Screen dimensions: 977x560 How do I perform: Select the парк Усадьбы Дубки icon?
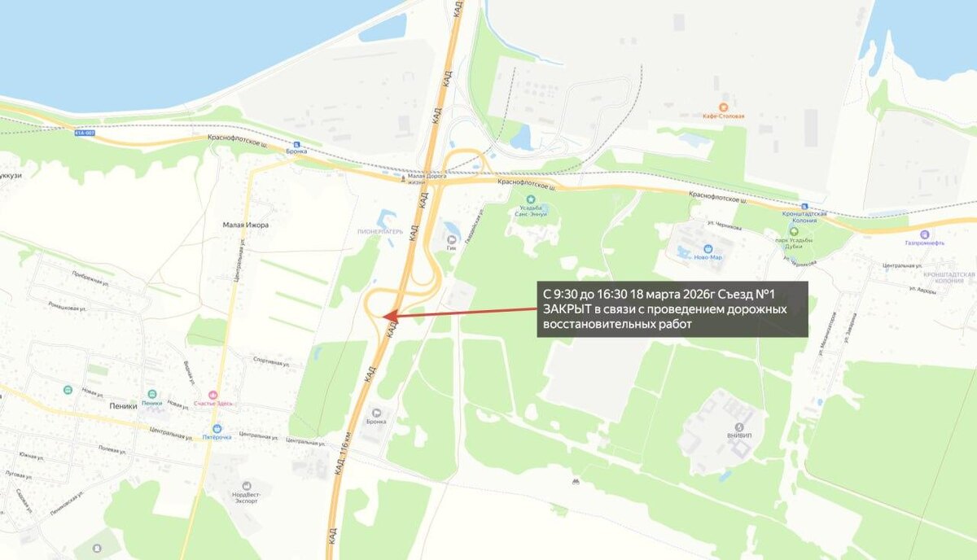(x=794, y=231)
